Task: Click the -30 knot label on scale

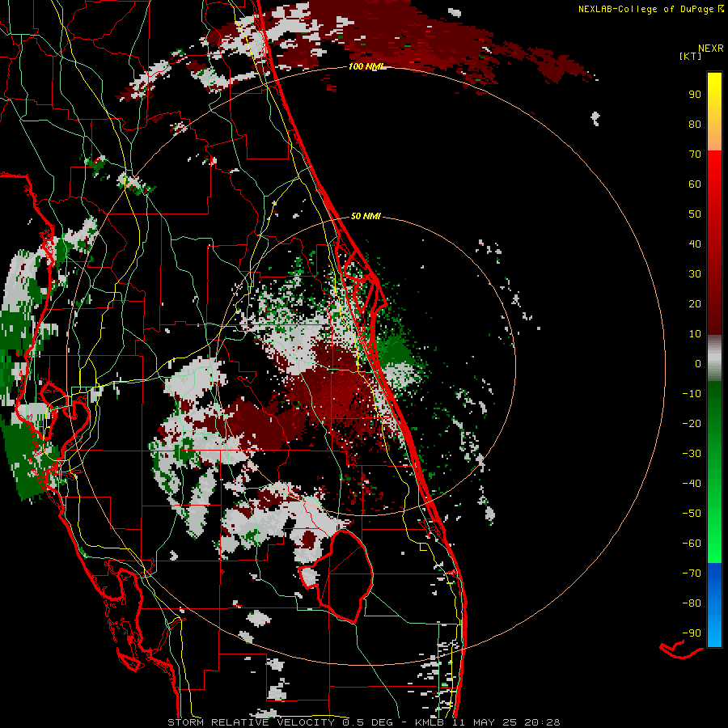Action: tap(692, 454)
